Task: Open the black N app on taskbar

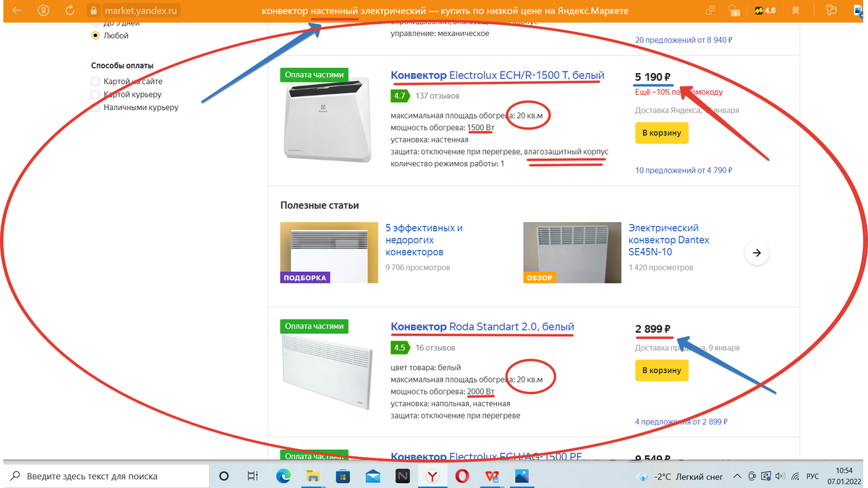Action: click(402, 476)
